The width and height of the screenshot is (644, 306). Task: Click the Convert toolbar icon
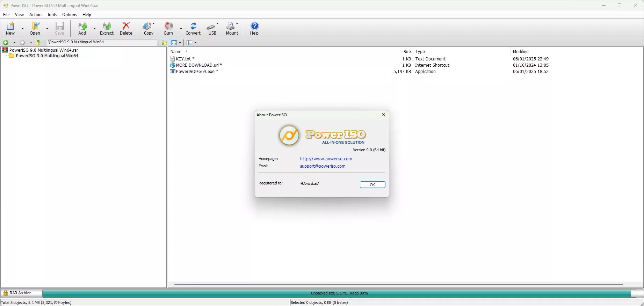[x=193, y=26]
